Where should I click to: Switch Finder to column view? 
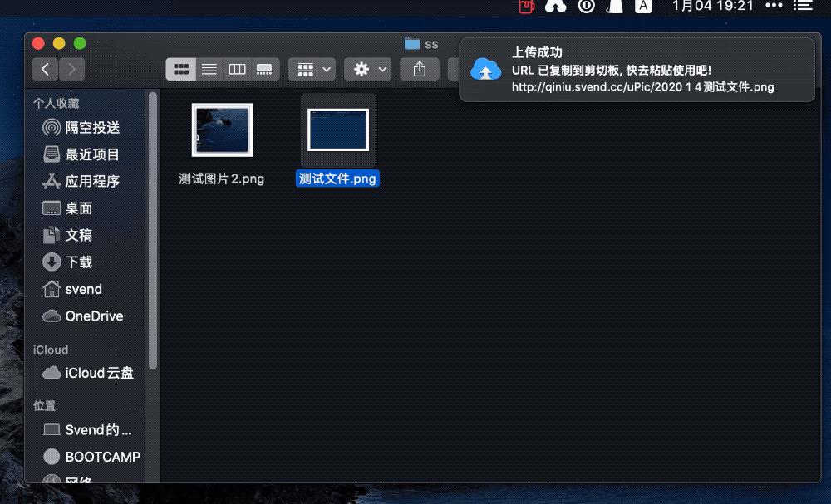click(237, 69)
